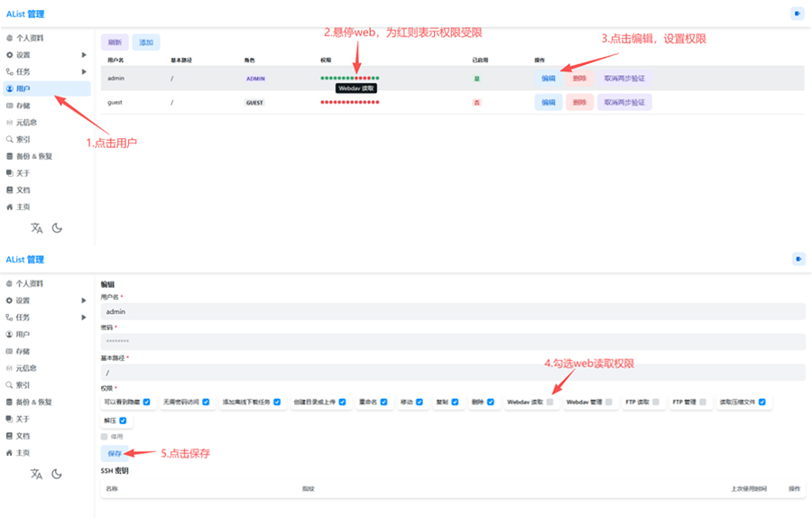This screenshot has height=518, width=812.
Task: Enable the Webdav 管理 permission checkbox
Action: tap(608, 402)
